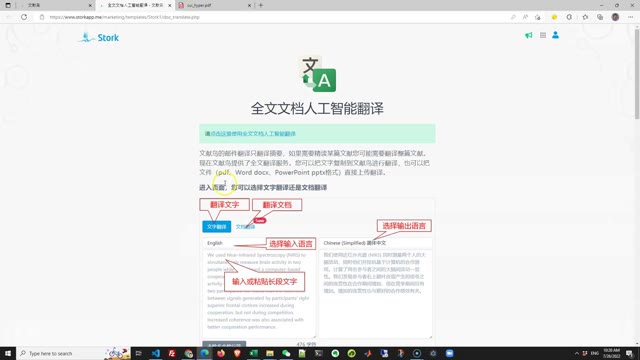The height and width of the screenshot is (360, 640).
Task: Open browser Favorites star icon
Action: coord(585,17)
